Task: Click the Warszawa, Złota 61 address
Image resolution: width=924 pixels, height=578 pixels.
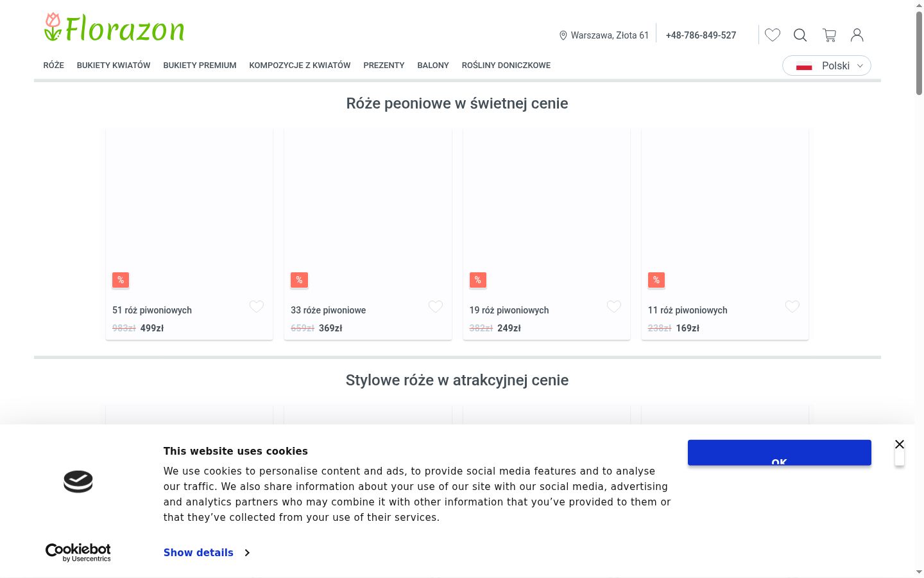Action: (610, 35)
